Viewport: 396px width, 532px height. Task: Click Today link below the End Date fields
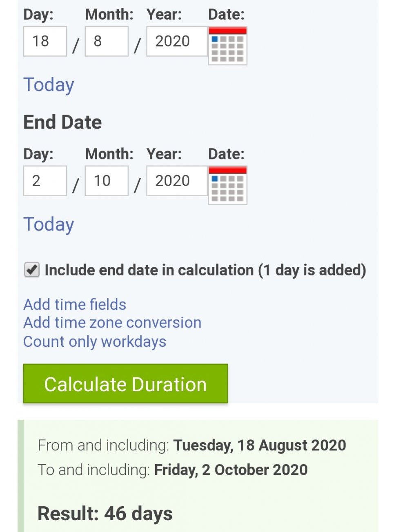pos(49,224)
